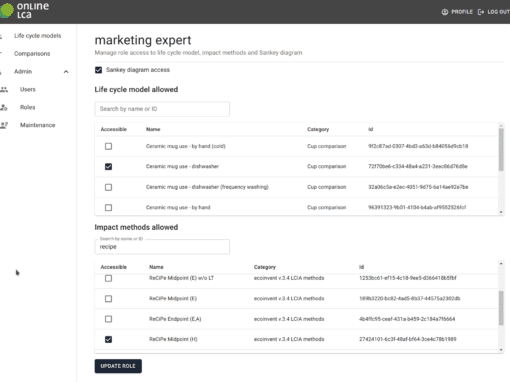This screenshot has width=510, height=382.
Task: Click Category column header in life cycle table
Action: 318,129
